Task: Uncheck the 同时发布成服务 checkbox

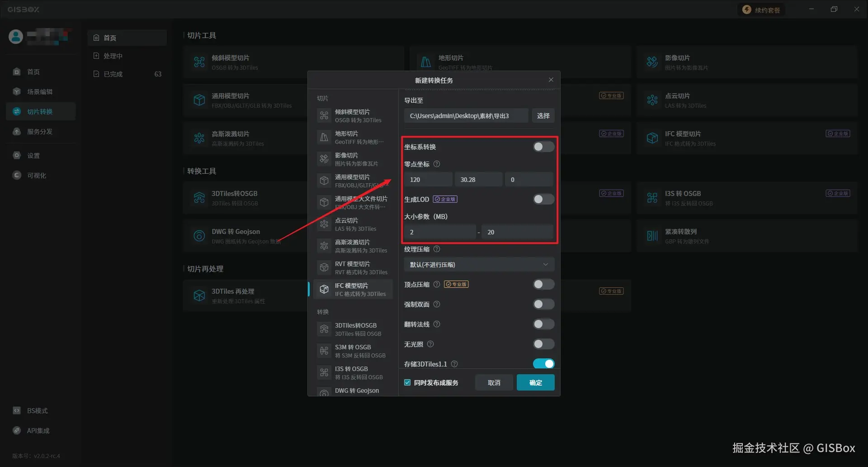Action: pyautogui.click(x=407, y=382)
